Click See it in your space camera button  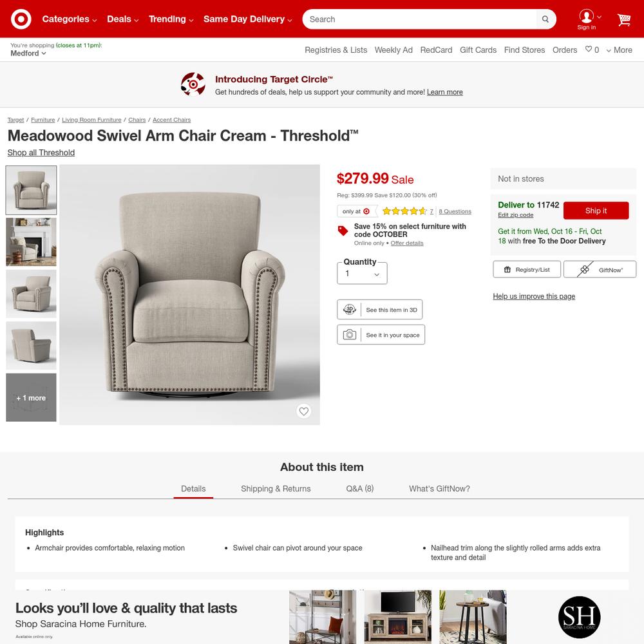pos(381,335)
